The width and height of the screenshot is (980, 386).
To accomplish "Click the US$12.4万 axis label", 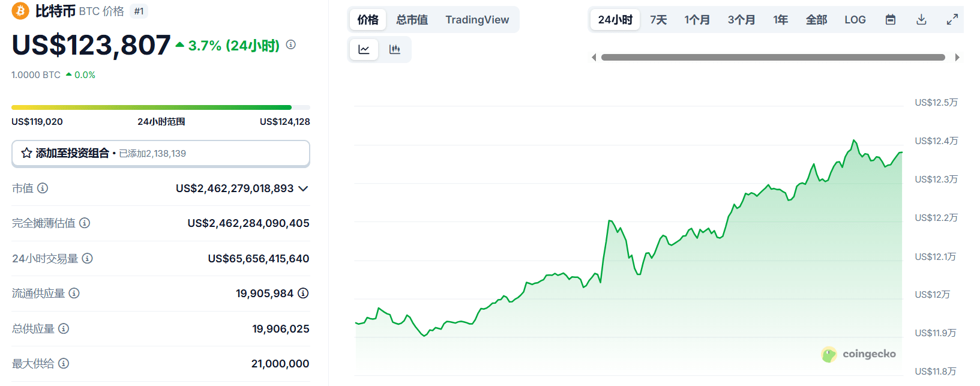I will (936, 141).
